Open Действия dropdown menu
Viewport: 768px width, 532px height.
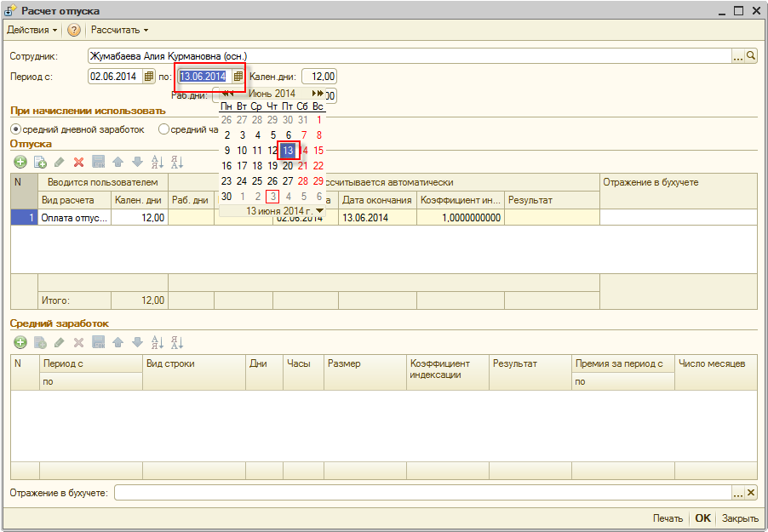click(32, 30)
